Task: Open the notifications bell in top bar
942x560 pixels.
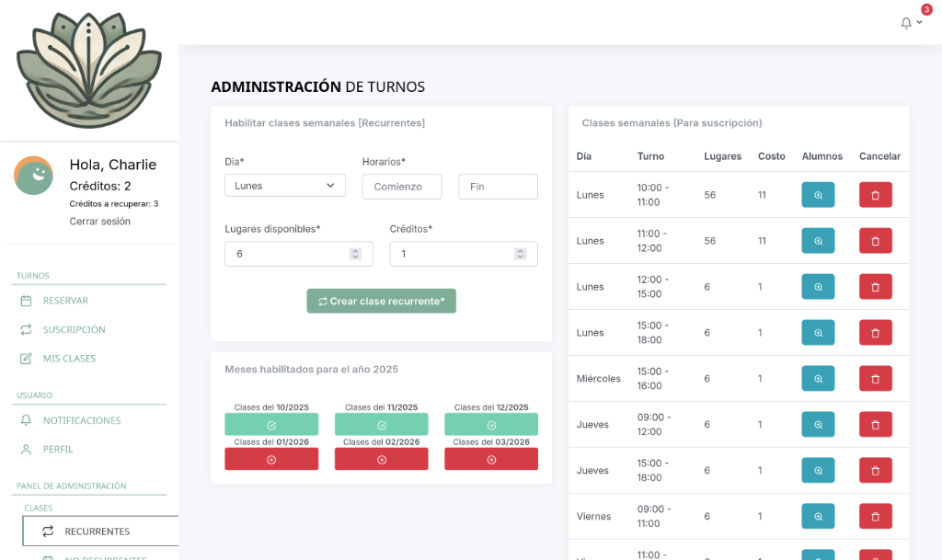Action: click(907, 23)
